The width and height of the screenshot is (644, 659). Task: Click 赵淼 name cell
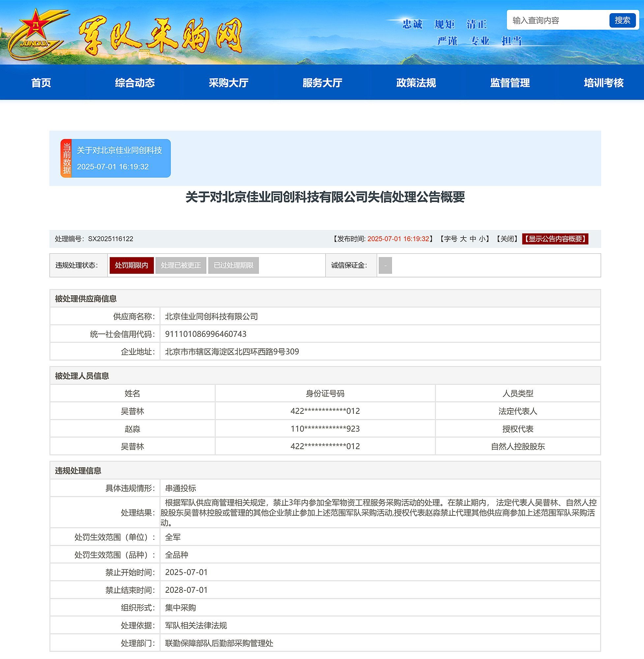(132, 429)
